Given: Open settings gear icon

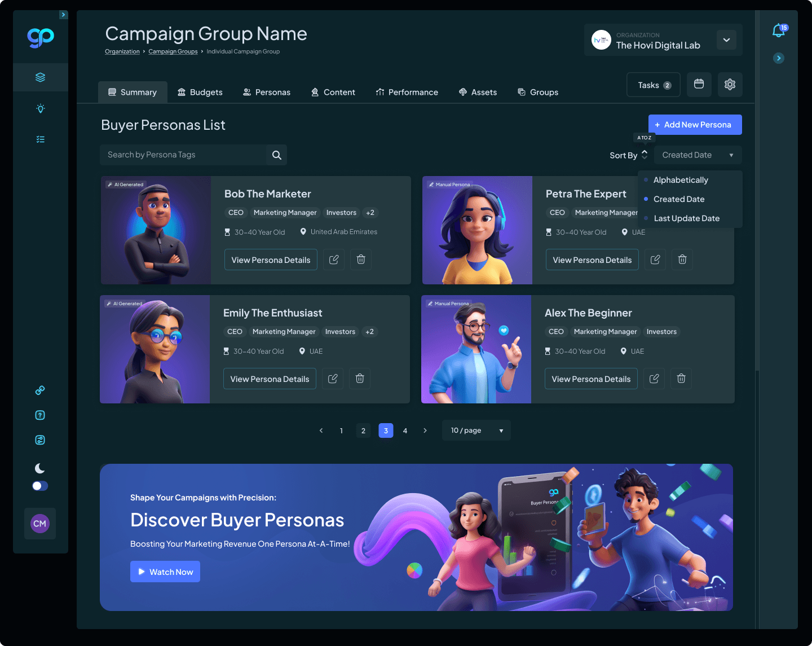Looking at the screenshot, I should 730,85.
